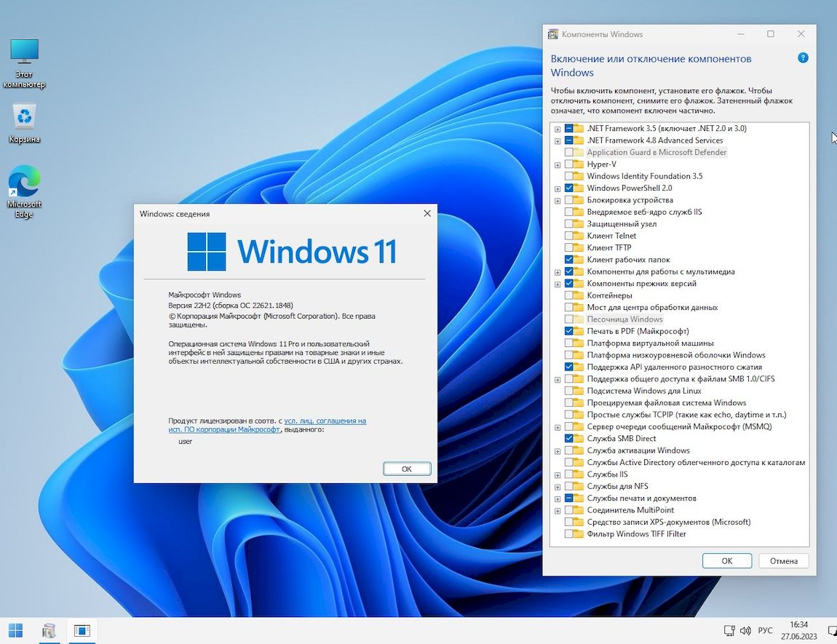Expand Сервер очереди сообщений (MSMQ)

click(x=558, y=427)
